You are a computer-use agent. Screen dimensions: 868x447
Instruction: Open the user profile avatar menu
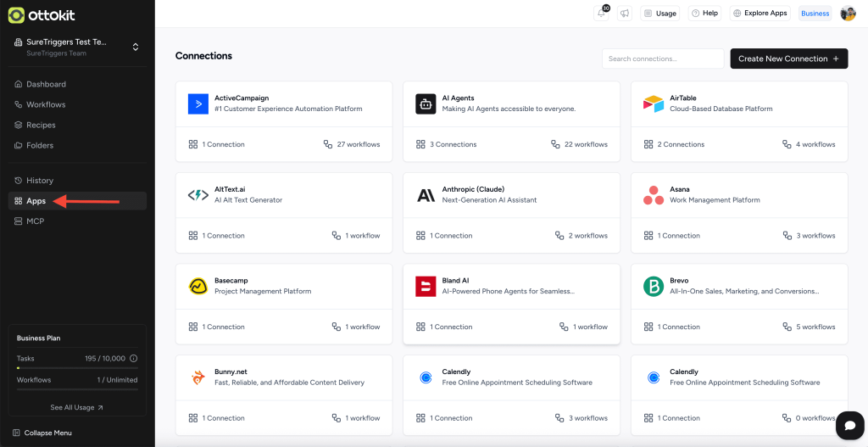pos(848,14)
